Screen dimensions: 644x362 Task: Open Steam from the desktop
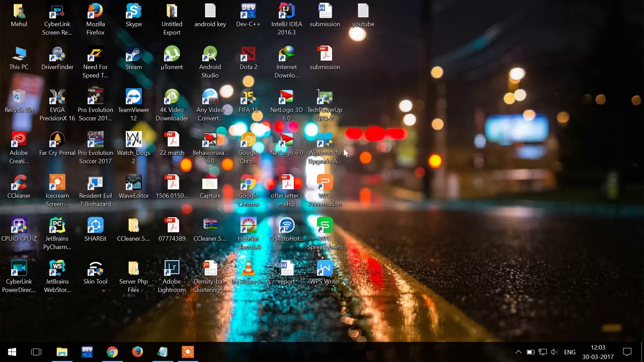[x=133, y=58]
